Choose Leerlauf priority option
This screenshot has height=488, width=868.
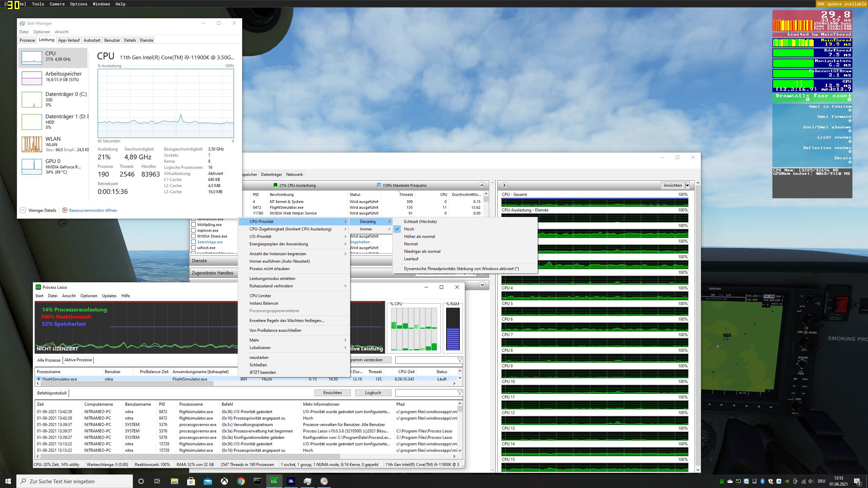click(x=465, y=259)
